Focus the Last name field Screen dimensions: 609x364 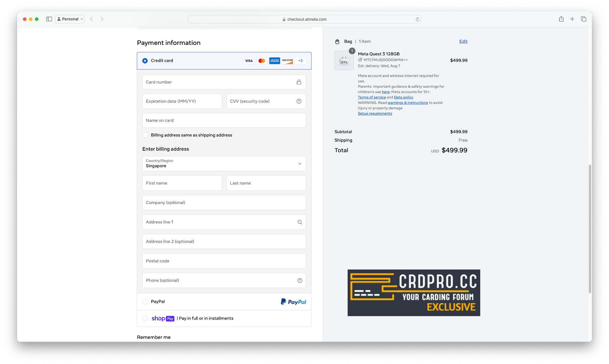coord(266,183)
